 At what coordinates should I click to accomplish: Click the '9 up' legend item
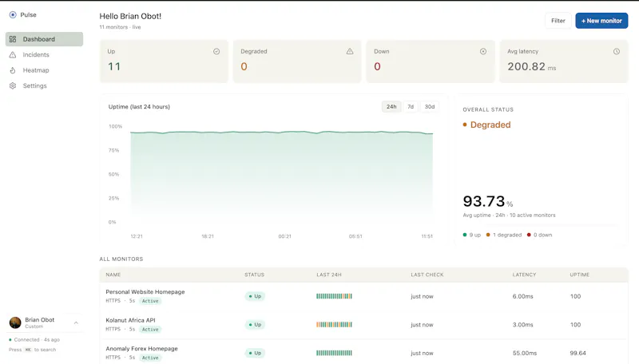click(472, 235)
